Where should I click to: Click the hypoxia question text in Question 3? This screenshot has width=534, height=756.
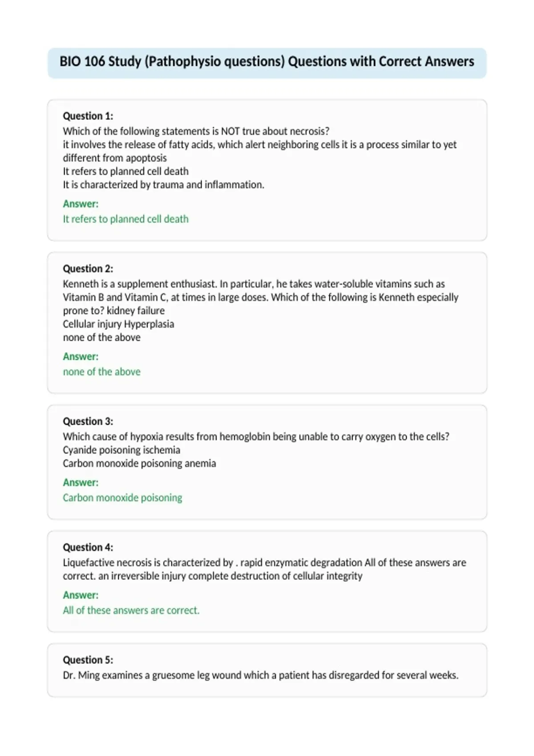(256, 437)
